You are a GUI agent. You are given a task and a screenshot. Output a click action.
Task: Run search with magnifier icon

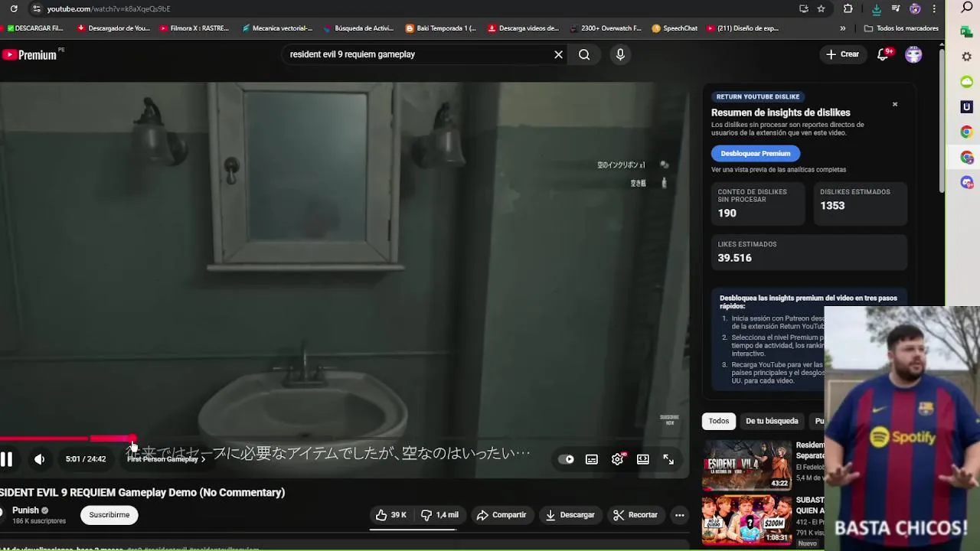(x=584, y=54)
